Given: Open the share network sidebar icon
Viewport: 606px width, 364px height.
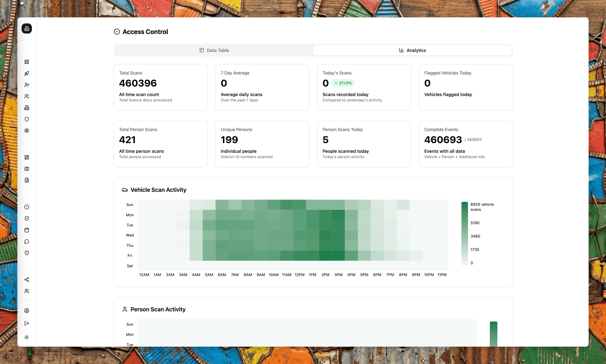Looking at the screenshot, I should [27, 280].
